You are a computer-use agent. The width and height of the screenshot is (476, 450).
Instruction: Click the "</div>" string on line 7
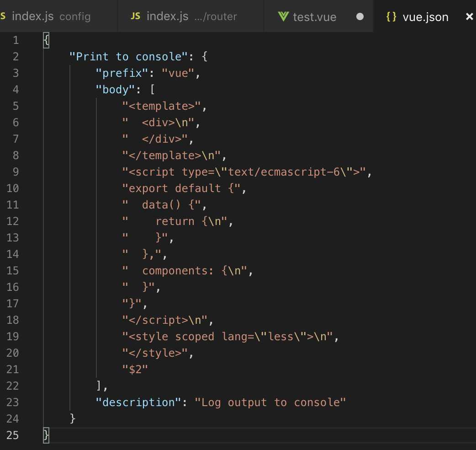tap(155, 139)
